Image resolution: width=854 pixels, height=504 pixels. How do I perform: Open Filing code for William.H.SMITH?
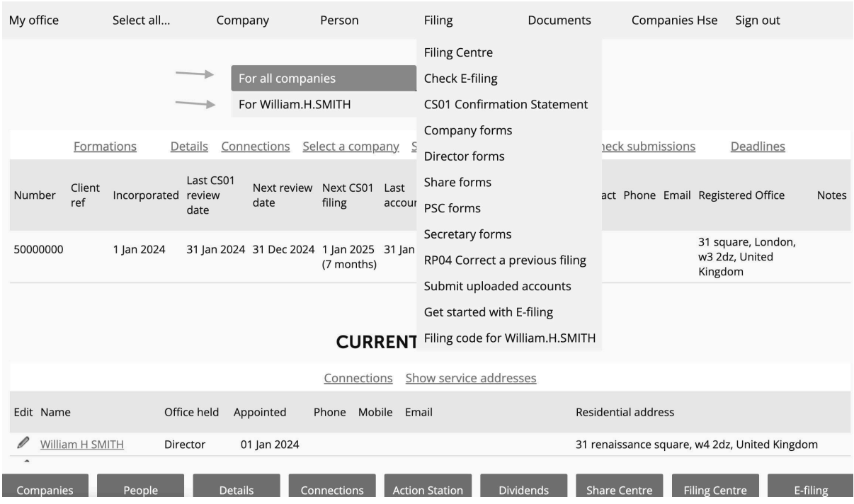[x=508, y=338]
